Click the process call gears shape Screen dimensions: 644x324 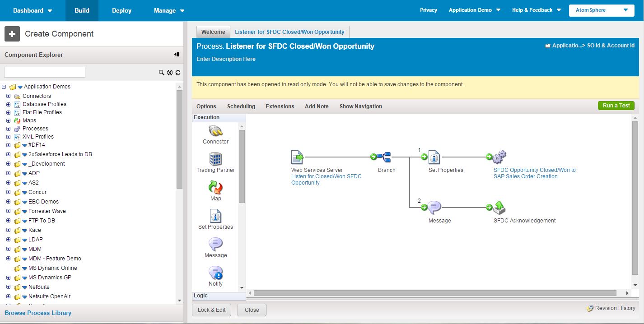click(x=499, y=157)
